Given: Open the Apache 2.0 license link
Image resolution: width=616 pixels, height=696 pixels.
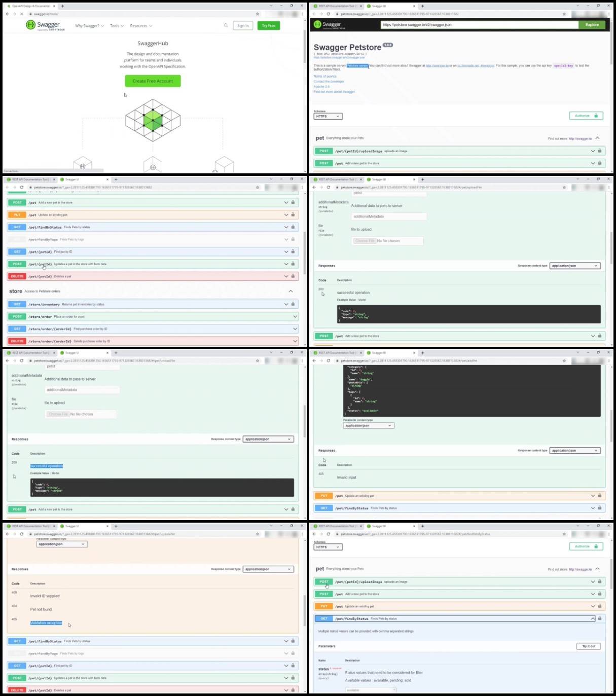Looking at the screenshot, I should 321,87.
